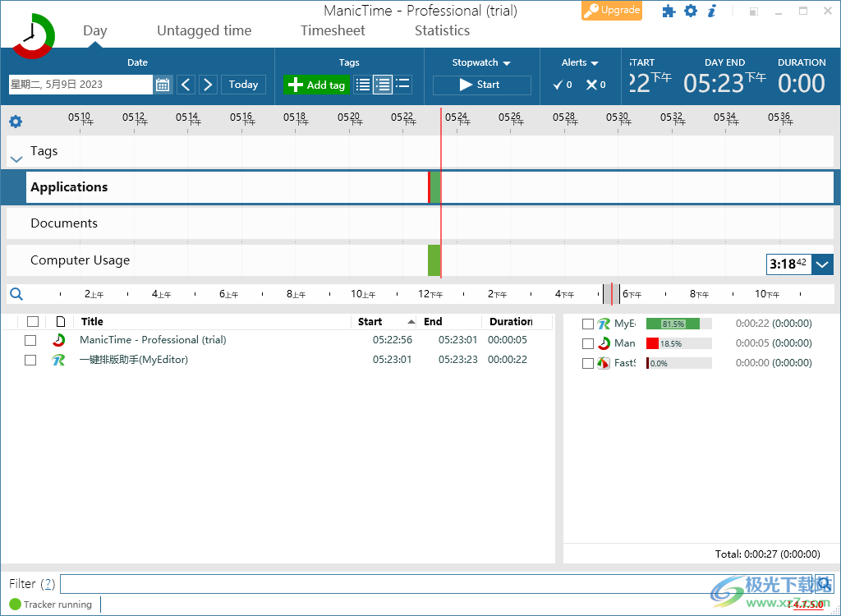Toggle the select-all header checkbox
The height and width of the screenshot is (616, 841).
click(x=33, y=321)
